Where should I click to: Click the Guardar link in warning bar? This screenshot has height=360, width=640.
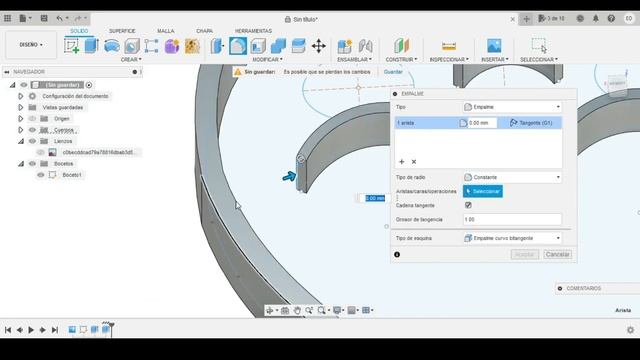point(393,72)
